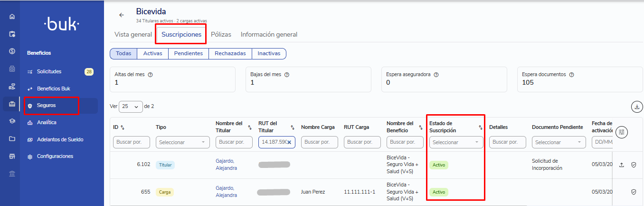Click the info icon next to Espera documentos

click(x=572, y=75)
